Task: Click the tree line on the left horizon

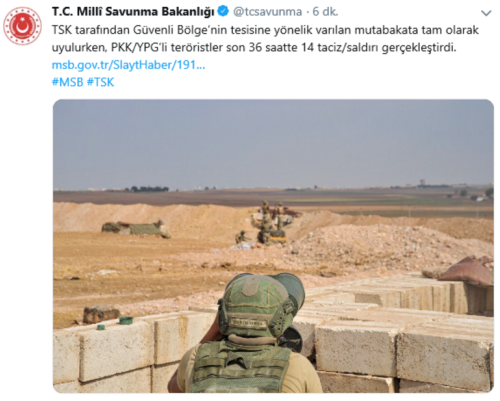Action: pos(147,189)
